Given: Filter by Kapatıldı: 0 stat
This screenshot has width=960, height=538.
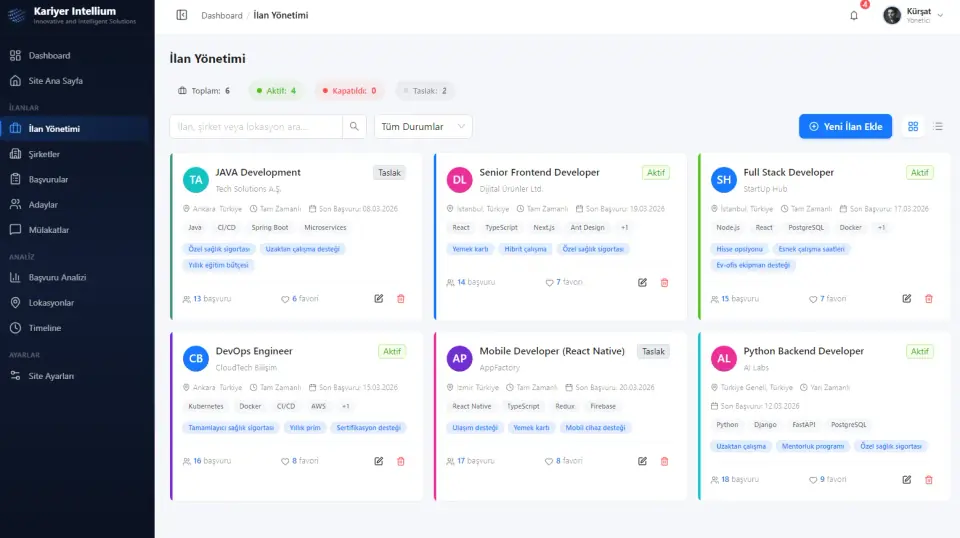Looking at the screenshot, I should 350,91.
